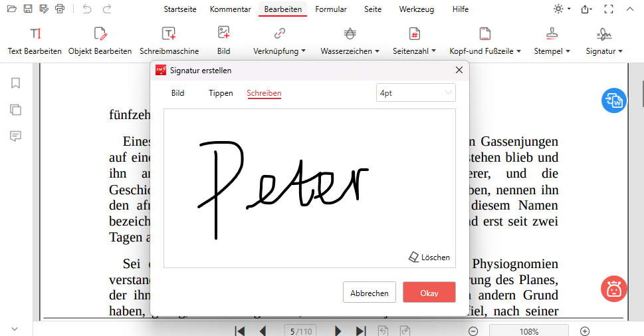
Task: Clear the signature with Löschen
Action: click(429, 257)
